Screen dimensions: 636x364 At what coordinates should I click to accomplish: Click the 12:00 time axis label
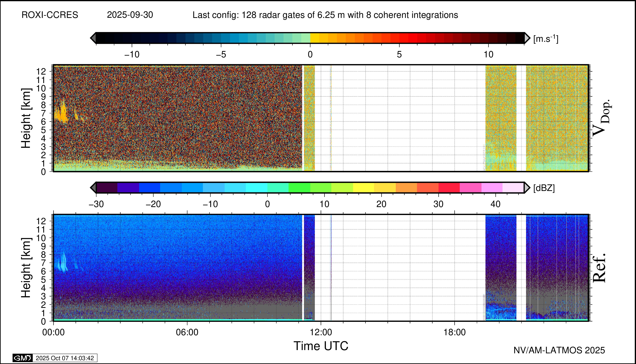click(321, 332)
